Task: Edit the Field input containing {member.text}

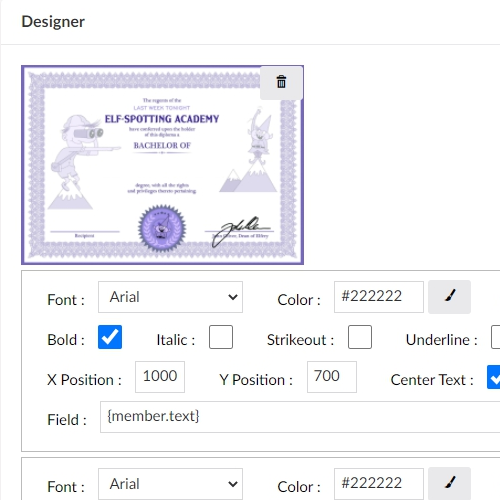Action: [x=300, y=417]
